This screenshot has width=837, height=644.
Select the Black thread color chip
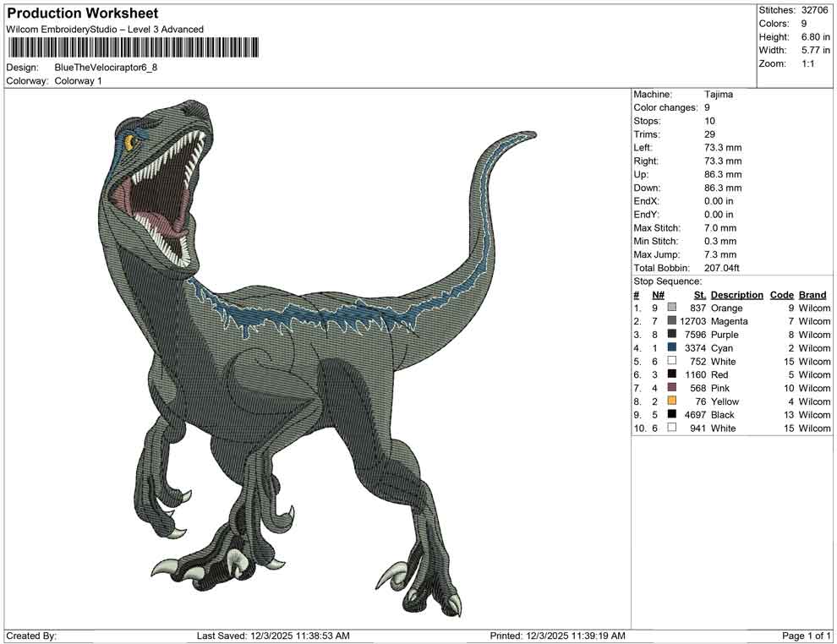[672, 415]
